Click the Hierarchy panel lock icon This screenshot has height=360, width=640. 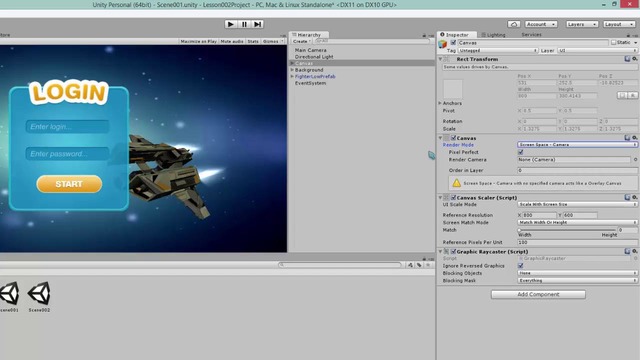[x=424, y=36]
